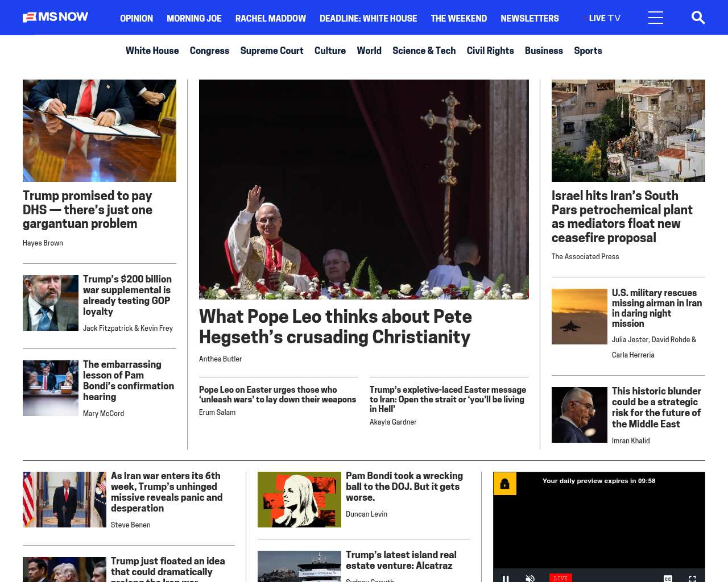Pause the live video player
The width and height of the screenshot is (728, 582).
[x=506, y=578]
